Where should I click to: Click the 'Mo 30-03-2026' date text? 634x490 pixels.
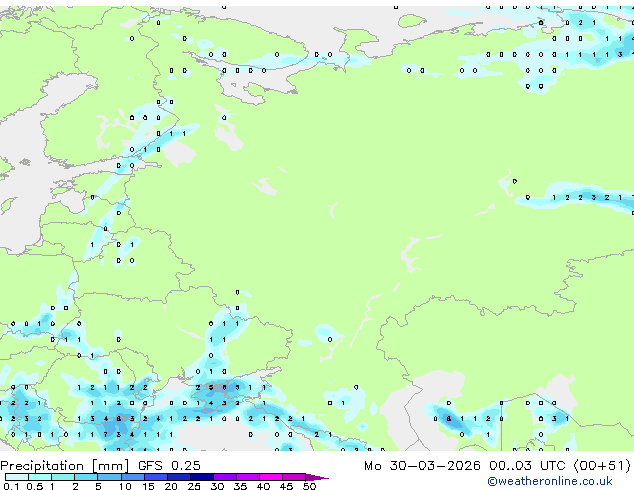coord(422,466)
